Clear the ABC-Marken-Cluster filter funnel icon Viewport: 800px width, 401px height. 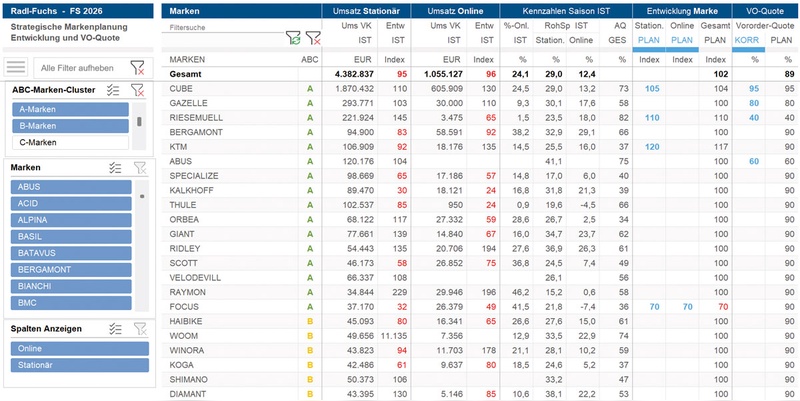coord(137,90)
